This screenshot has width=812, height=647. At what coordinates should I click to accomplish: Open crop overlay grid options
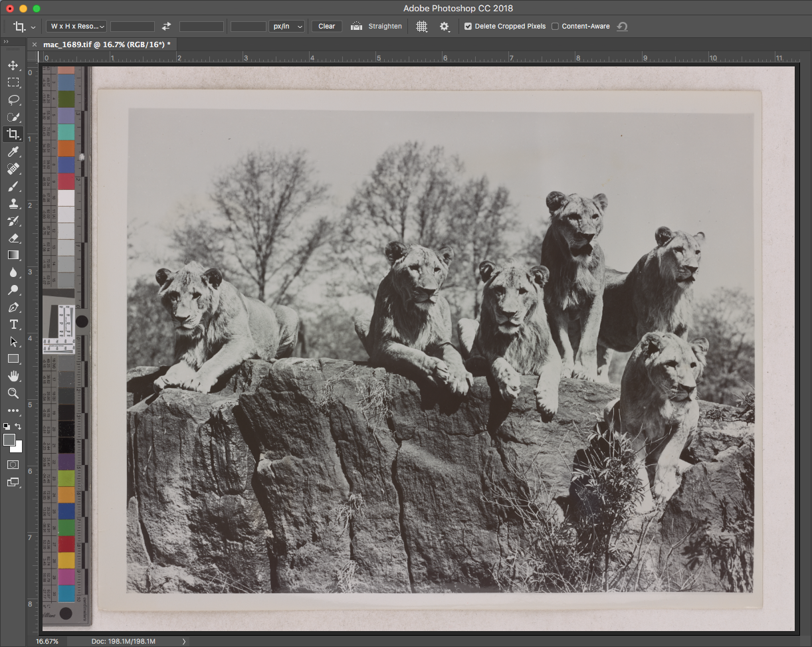422,27
